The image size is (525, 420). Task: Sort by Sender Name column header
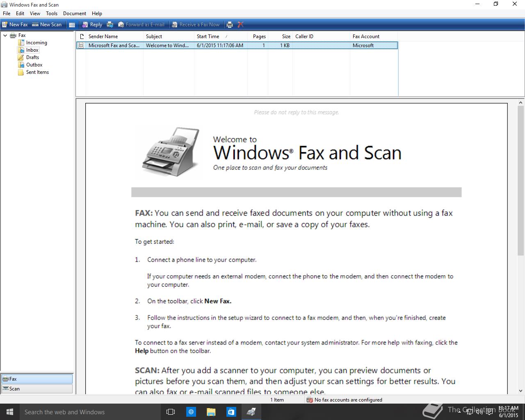click(x=114, y=37)
